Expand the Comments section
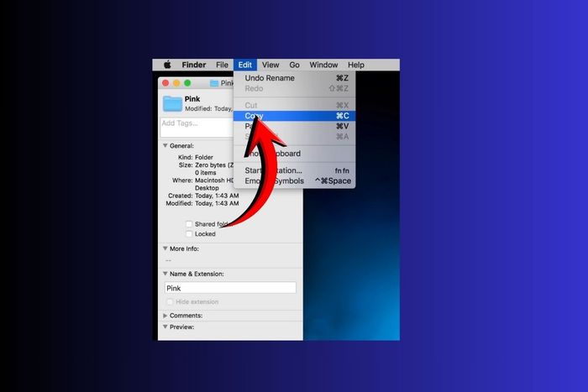 (165, 316)
